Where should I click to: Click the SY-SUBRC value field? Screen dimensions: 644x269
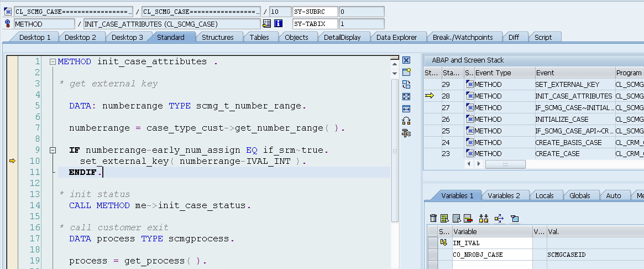click(361, 12)
